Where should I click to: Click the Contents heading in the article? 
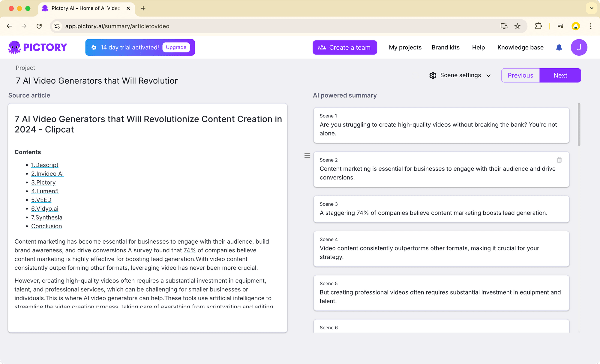28,152
